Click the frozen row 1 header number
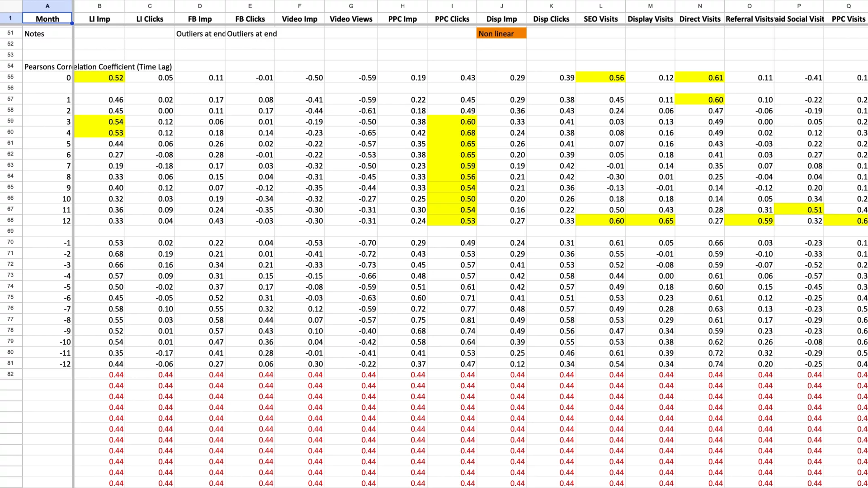Image resolution: width=868 pixels, height=488 pixels. (x=10, y=18)
